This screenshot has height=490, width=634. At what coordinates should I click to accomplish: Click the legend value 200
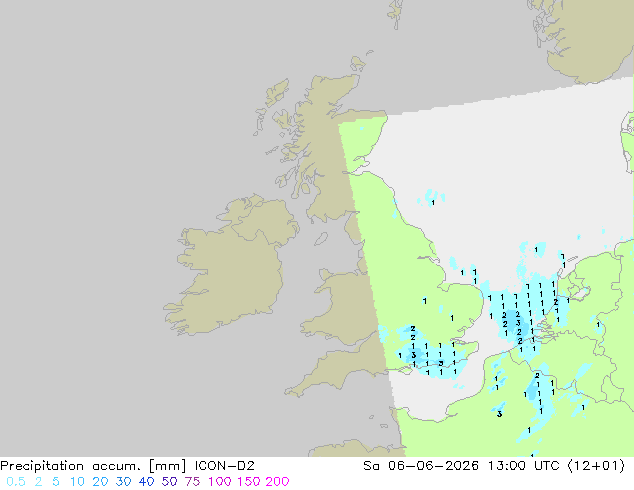coord(277,482)
